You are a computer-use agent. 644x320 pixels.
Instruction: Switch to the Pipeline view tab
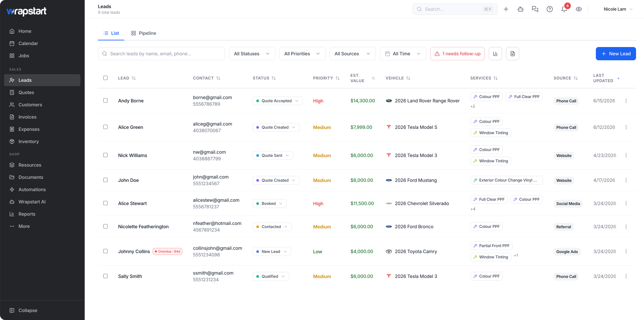pyautogui.click(x=144, y=33)
